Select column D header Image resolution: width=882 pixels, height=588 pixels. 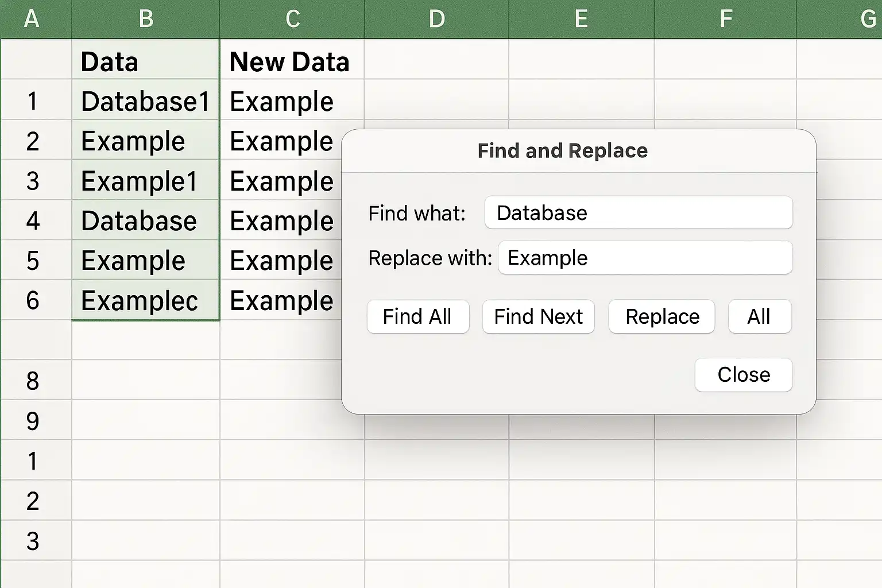[437, 19]
